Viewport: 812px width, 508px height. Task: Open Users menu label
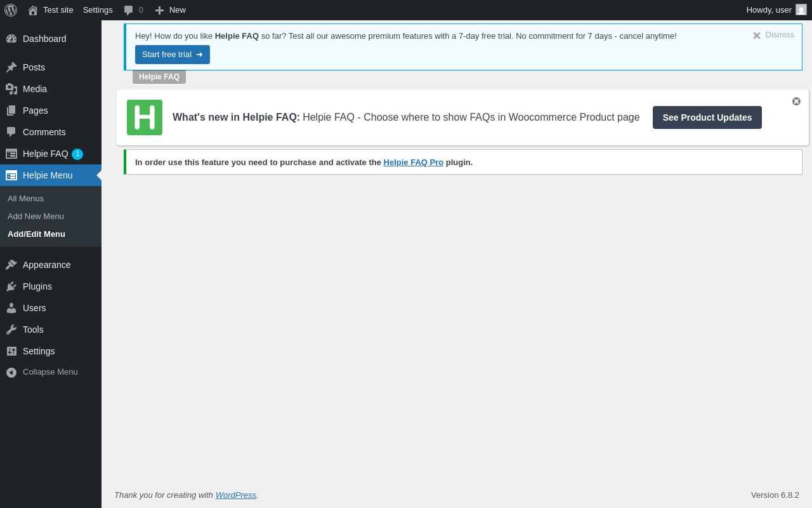(x=34, y=308)
